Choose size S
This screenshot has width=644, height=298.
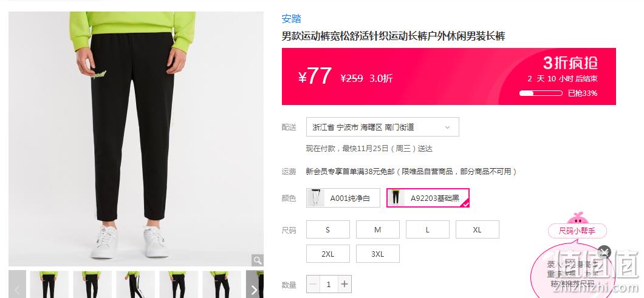(x=327, y=229)
